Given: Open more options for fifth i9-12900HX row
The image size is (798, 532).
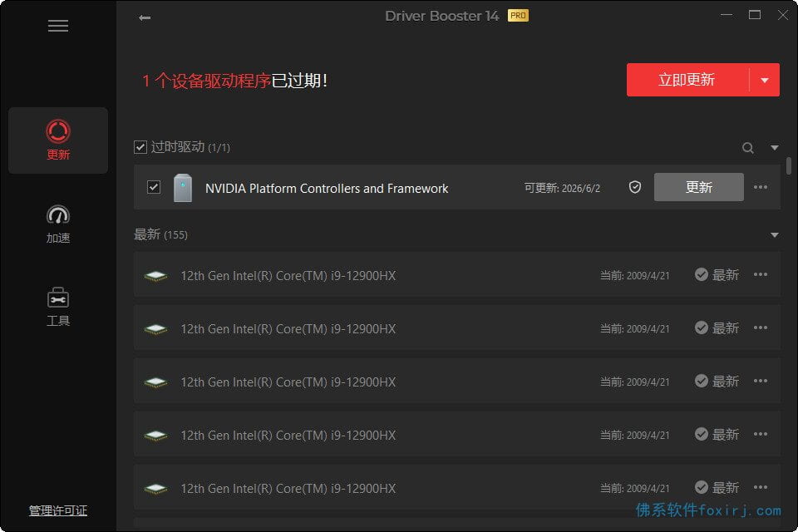Looking at the screenshot, I should coord(761,487).
